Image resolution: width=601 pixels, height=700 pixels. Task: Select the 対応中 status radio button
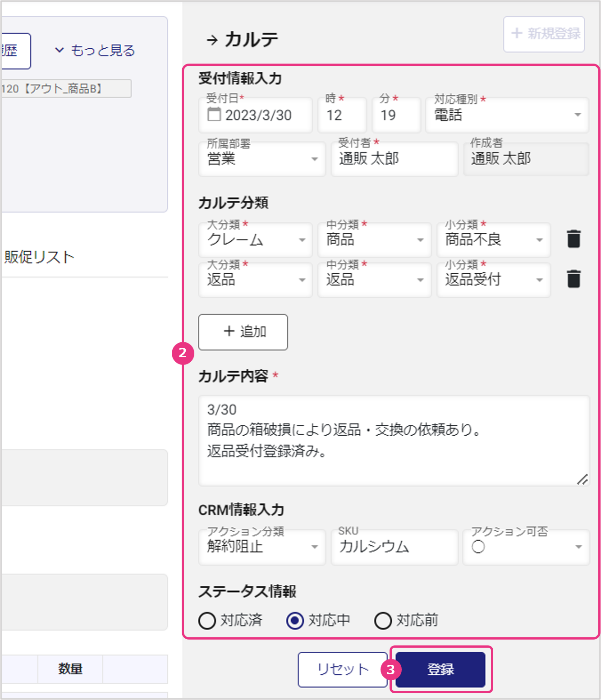click(x=295, y=621)
